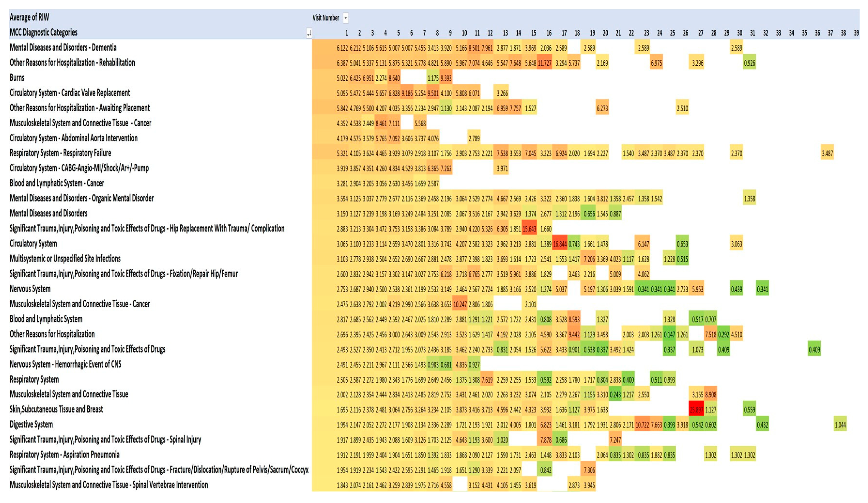Select Nervous System - Hemorrhagic Event of CNS
This screenshot has width=868, height=503.
(x=65, y=364)
